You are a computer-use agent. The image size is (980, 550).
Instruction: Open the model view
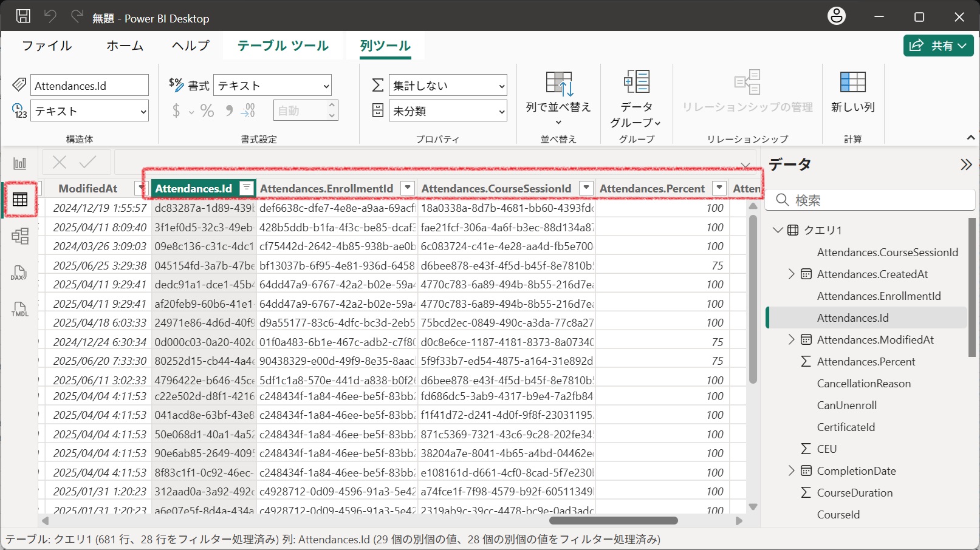point(20,236)
